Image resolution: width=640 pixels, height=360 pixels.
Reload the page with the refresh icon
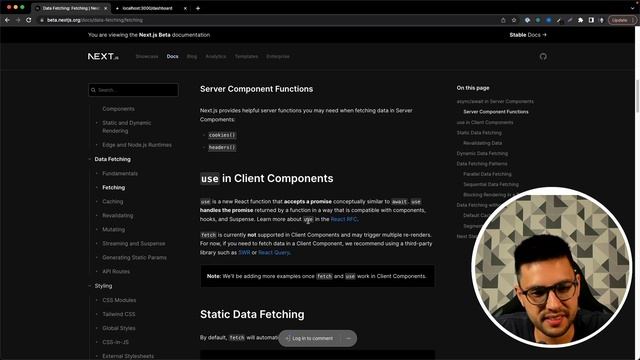tap(29, 20)
